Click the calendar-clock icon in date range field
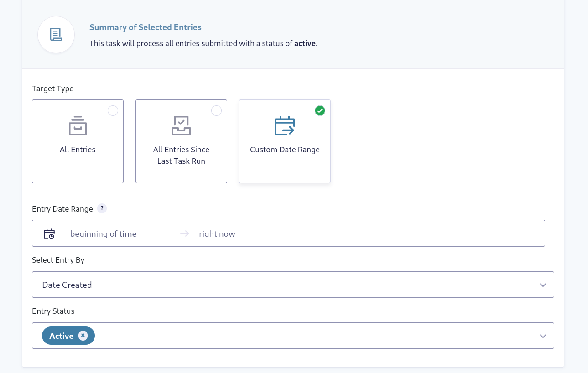Screen dimensions: 588x373 click(49, 233)
